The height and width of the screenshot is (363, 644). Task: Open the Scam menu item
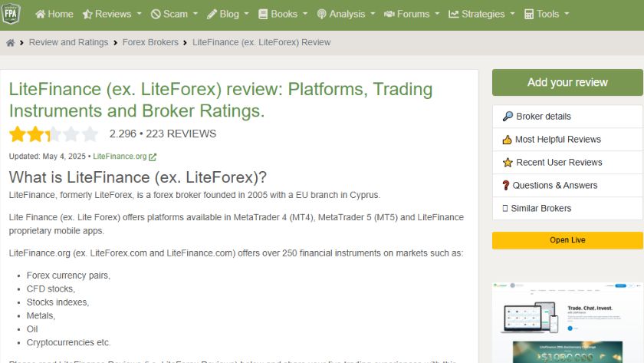pos(174,15)
